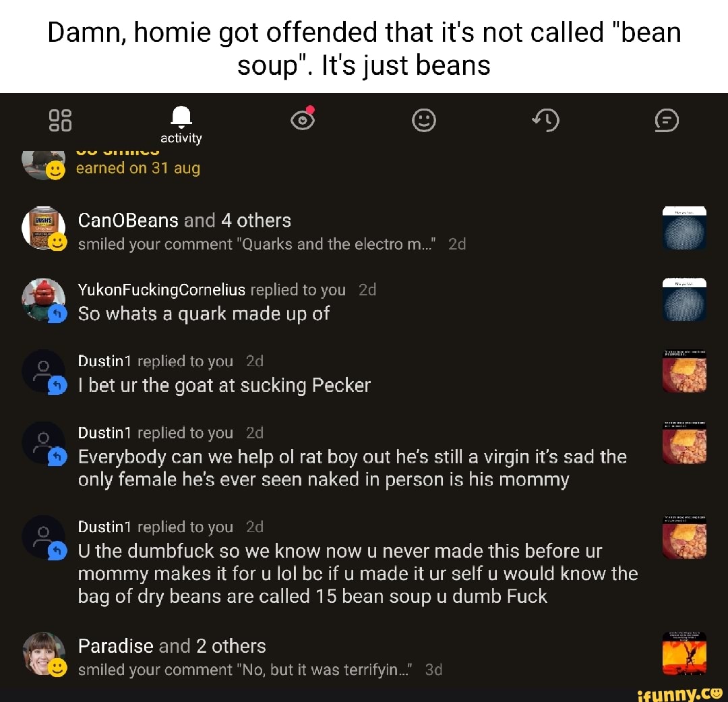728x702 pixels.
Task: Click the CanOBeans username
Action: [128, 221]
